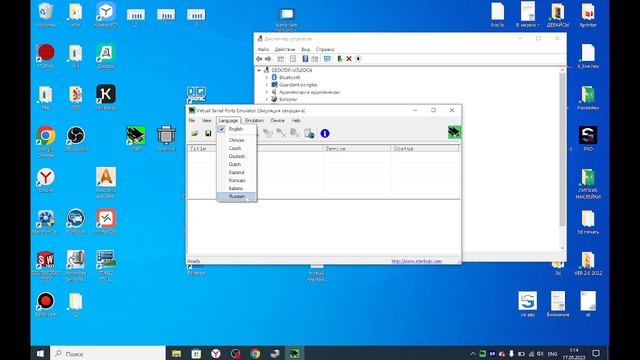Expand the Батареи node in Device Manager
The width and height of the screenshot is (640, 360).
tap(267, 99)
